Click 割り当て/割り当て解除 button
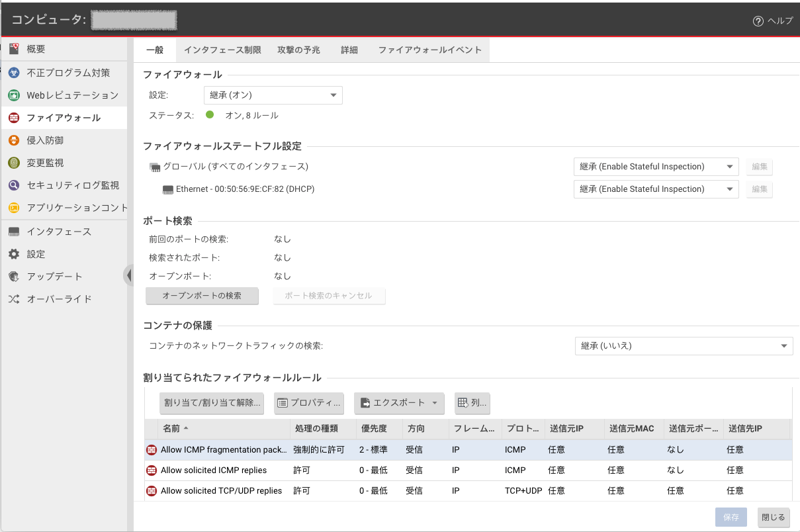Screen dimensions: 800x532 tap(212, 402)
